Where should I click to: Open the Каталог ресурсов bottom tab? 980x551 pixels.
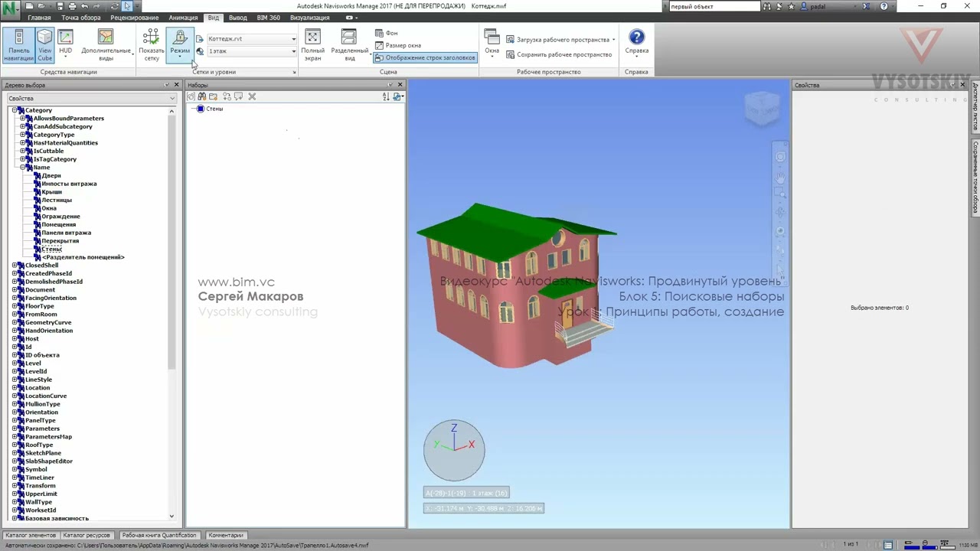click(x=87, y=536)
